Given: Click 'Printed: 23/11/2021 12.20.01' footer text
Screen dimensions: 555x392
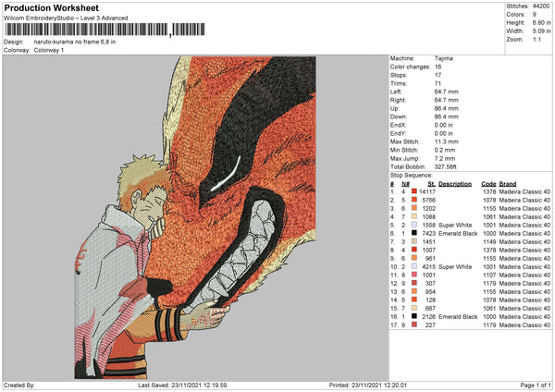Looking at the screenshot, I should coord(368,385).
